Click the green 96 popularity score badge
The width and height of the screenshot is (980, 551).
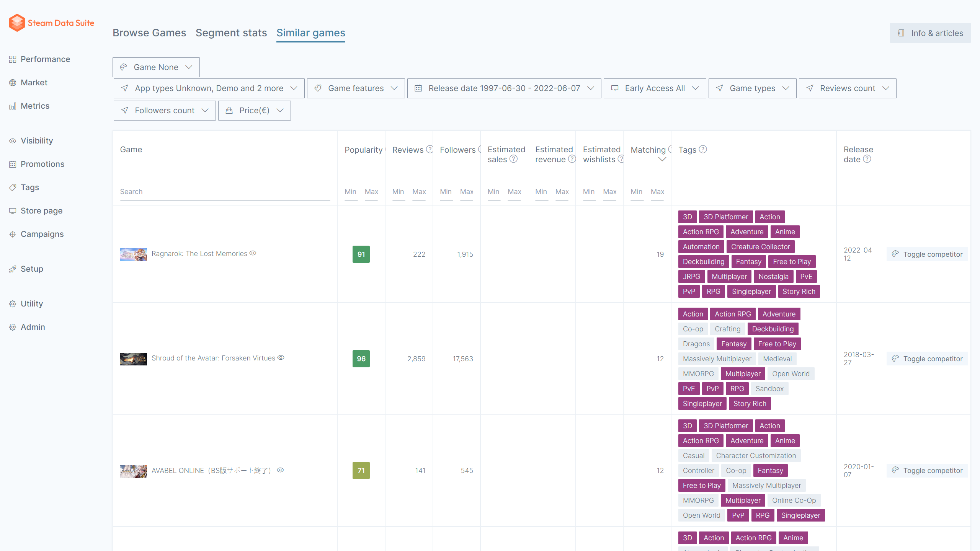tap(361, 359)
